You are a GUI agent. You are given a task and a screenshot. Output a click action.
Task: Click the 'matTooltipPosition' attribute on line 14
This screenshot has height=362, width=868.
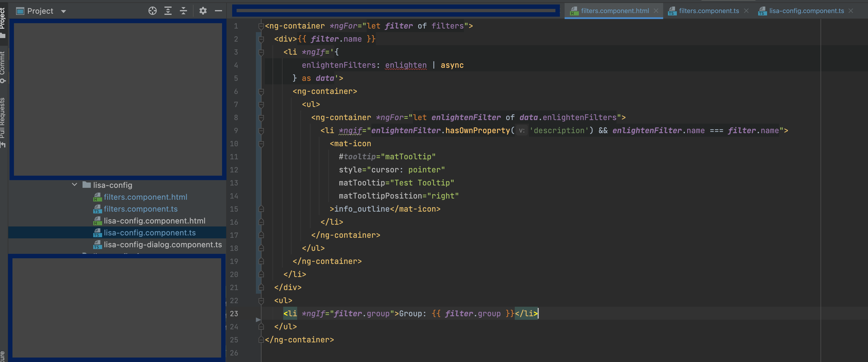pyautogui.click(x=381, y=196)
